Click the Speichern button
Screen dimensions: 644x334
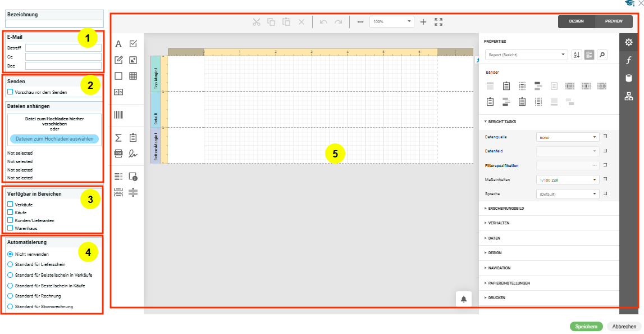586,327
